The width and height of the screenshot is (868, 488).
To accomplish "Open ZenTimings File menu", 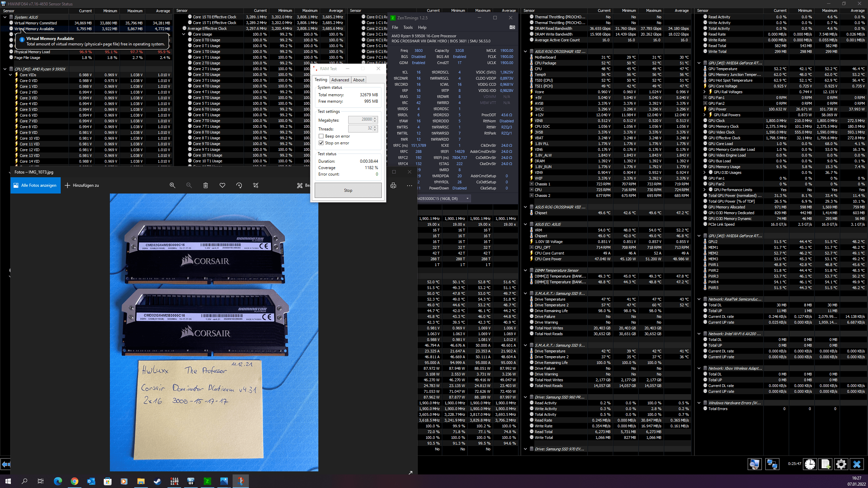I will (x=395, y=27).
